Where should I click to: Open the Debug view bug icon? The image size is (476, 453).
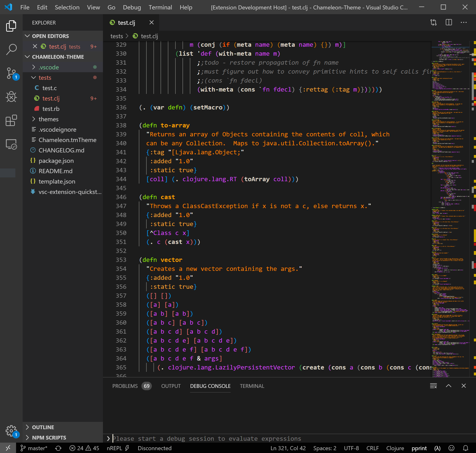(x=11, y=97)
